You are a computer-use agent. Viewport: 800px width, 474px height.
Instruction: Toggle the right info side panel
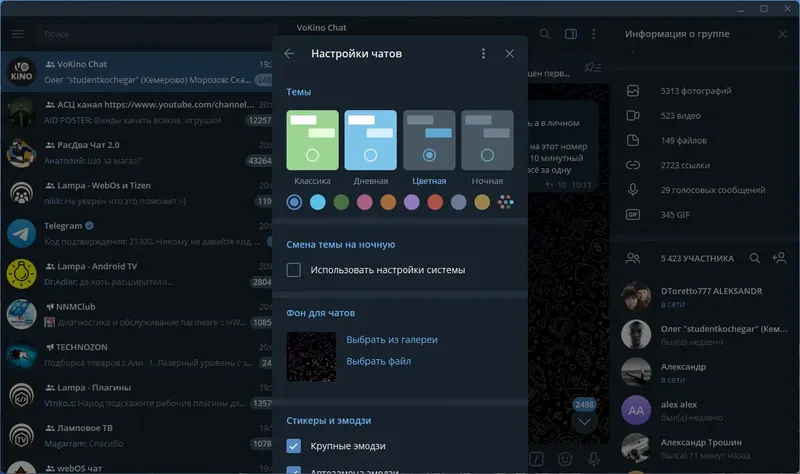571,34
